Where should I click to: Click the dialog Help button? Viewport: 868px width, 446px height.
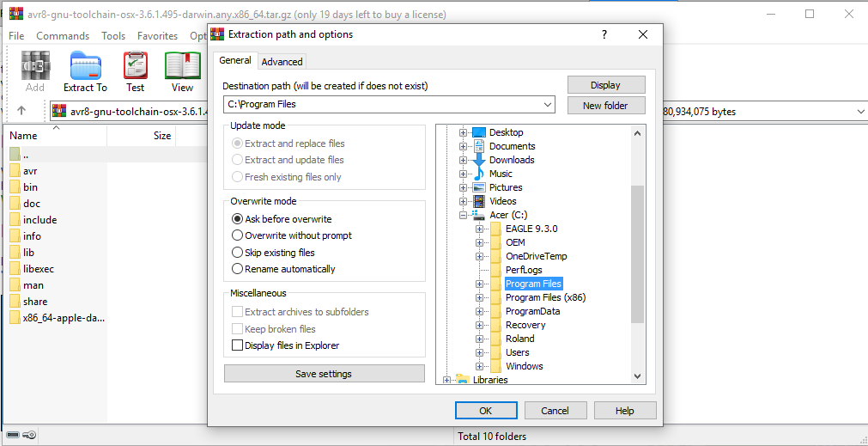625,411
